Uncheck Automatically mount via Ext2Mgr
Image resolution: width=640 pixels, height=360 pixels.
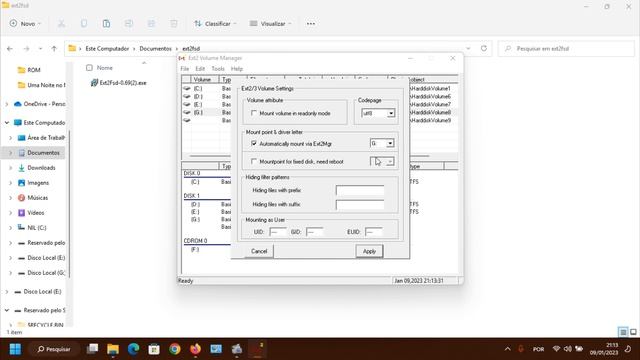coord(254,144)
